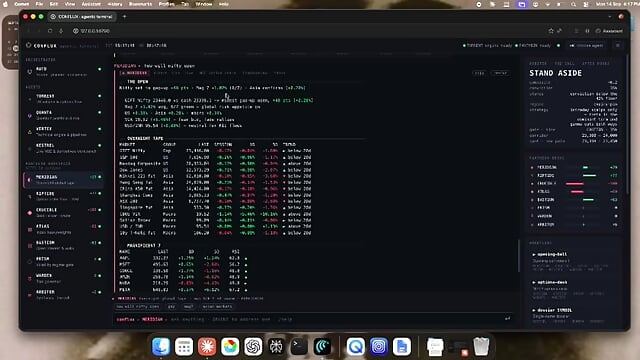Select the AUTO orchestrator icon
This screenshot has width=640, height=360.
coord(29,71)
